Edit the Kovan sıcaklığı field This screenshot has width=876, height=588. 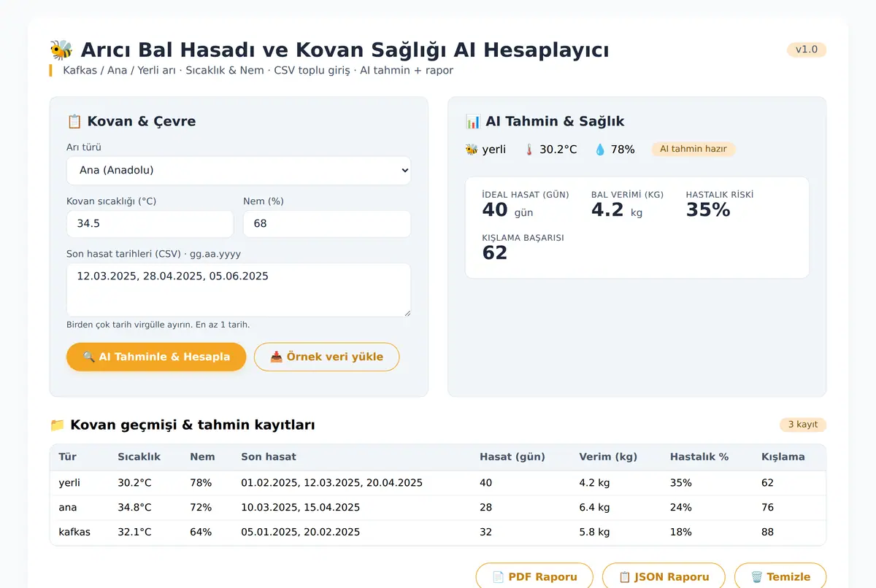(x=150, y=224)
